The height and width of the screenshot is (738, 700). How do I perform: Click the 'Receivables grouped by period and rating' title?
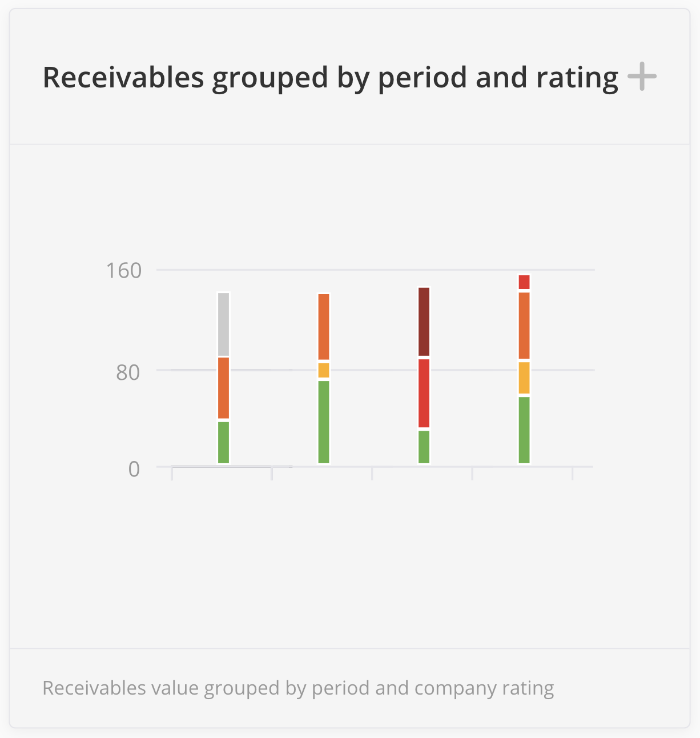(330, 77)
